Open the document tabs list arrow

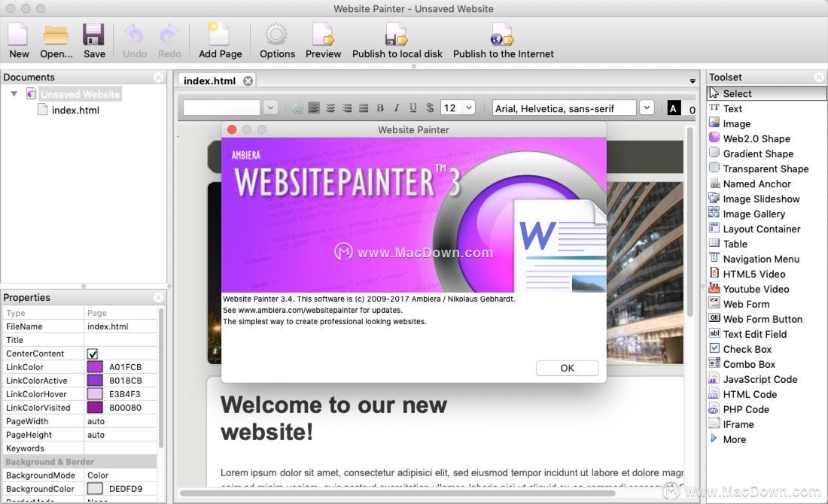click(693, 80)
